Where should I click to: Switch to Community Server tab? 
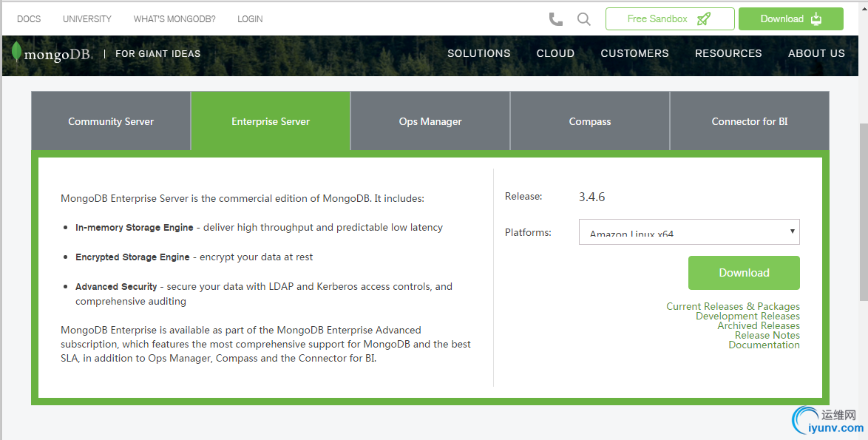[111, 121]
